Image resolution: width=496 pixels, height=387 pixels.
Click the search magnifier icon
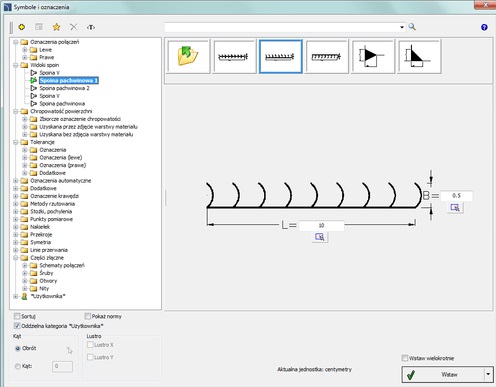412,27
